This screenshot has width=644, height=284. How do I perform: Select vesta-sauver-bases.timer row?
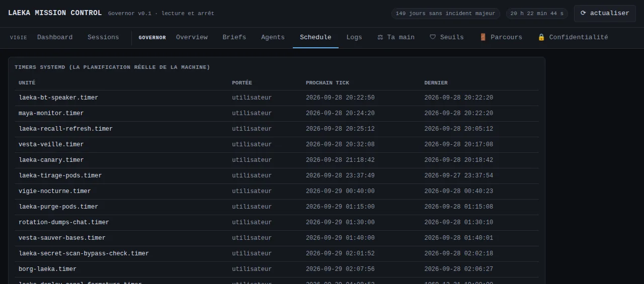tap(277, 238)
